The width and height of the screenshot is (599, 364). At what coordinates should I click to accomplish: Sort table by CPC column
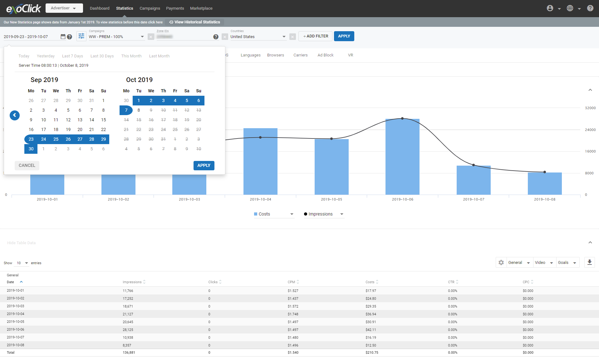[528, 282]
